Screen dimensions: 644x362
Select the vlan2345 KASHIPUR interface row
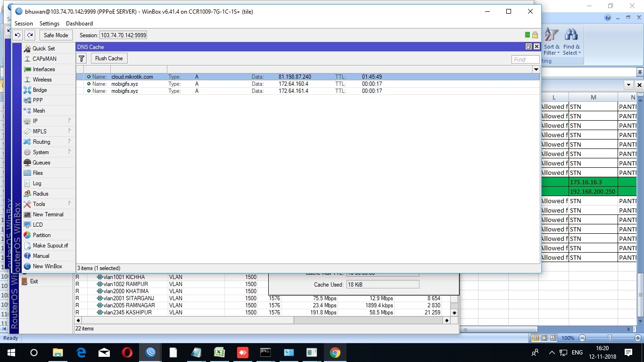[262, 313]
